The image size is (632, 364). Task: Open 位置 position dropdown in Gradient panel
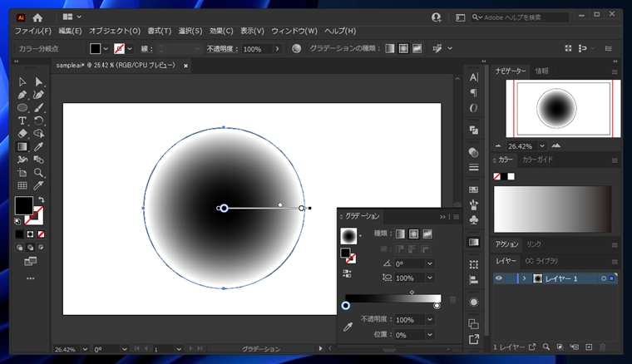point(430,335)
